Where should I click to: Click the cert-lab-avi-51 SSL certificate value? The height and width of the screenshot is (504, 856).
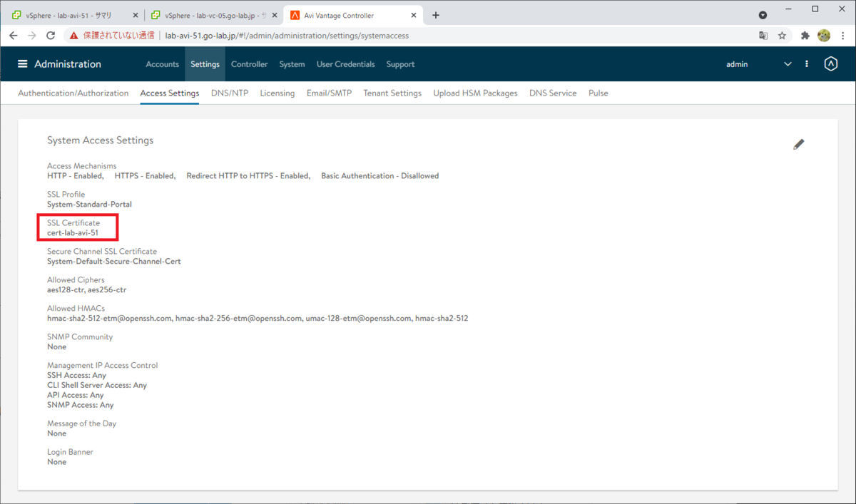(73, 233)
